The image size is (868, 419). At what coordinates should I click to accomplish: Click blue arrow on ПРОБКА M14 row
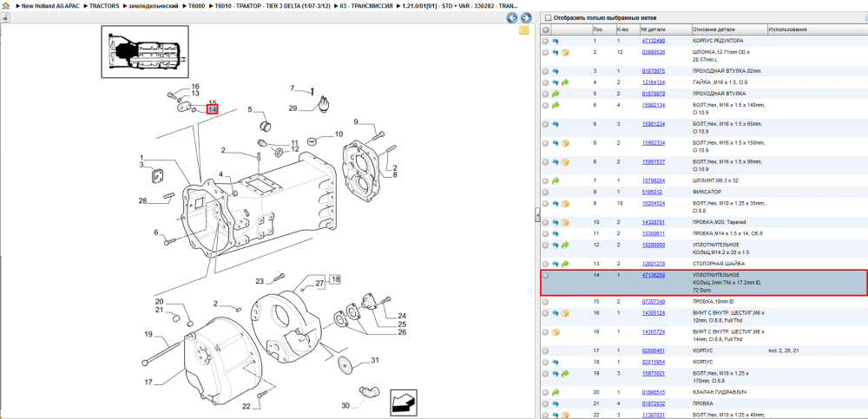[x=556, y=233]
